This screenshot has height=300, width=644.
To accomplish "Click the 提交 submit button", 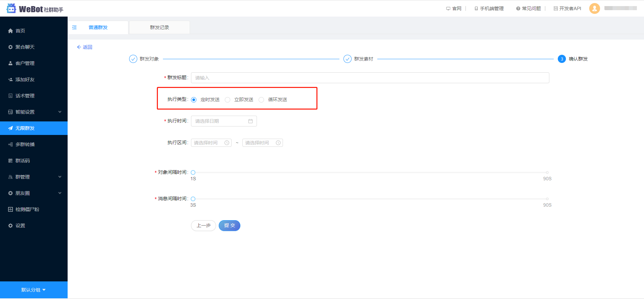I will (x=230, y=226).
